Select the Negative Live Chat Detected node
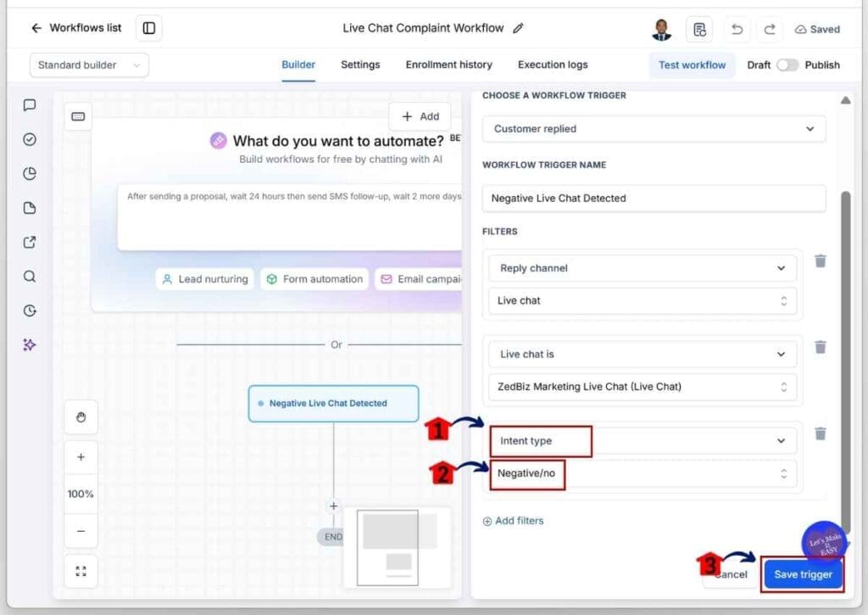The width and height of the screenshot is (868, 615). [334, 404]
